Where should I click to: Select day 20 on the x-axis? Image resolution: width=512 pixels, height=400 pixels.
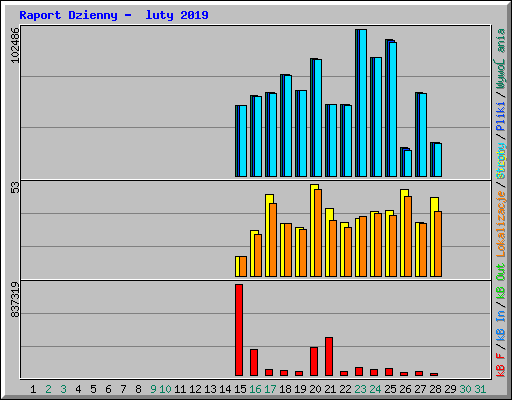click(315, 389)
